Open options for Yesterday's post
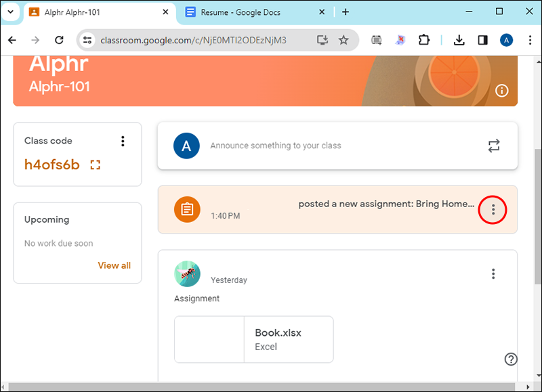Screen dimensions: 542x392 493,274
